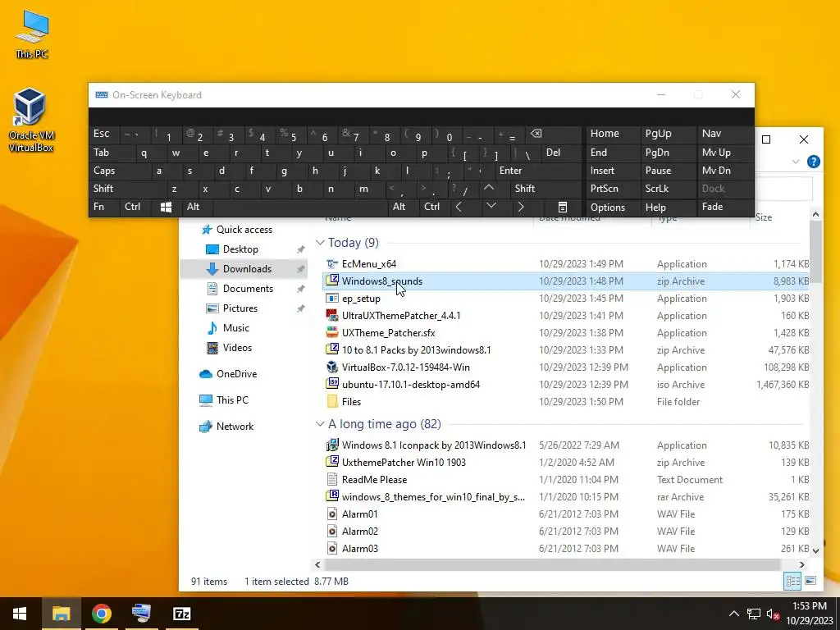The width and height of the screenshot is (840, 630).
Task: Toggle the Caps key on keyboard
Action: tap(120, 171)
